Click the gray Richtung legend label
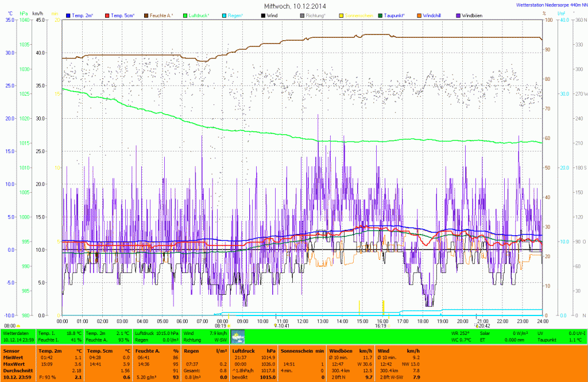 click(315, 15)
